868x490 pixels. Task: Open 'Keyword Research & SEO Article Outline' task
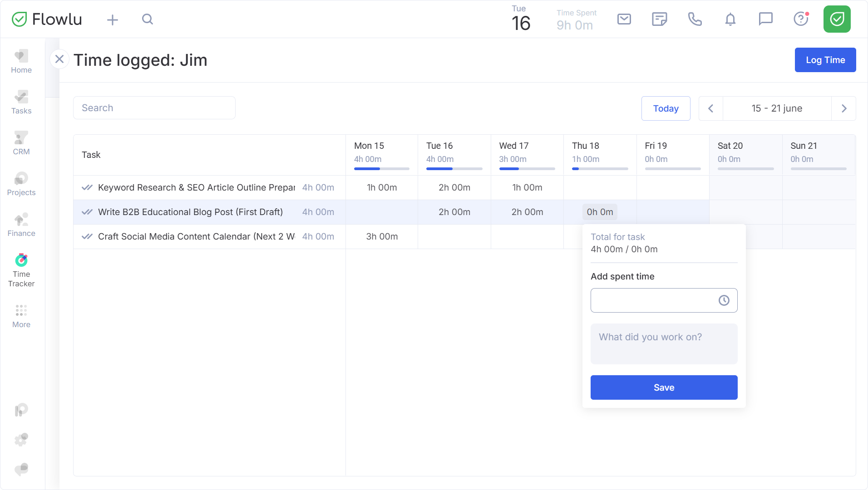pyautogui.click(x=197, y=187)
